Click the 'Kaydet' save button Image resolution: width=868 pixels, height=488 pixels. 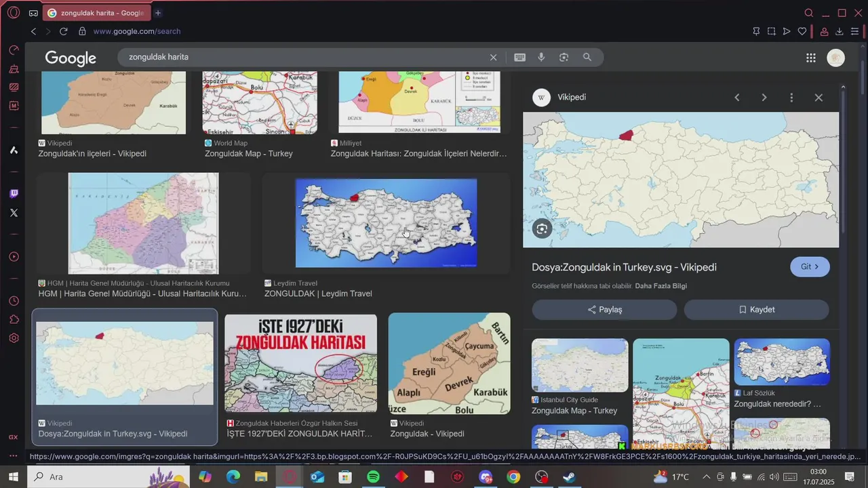point(756,310)
